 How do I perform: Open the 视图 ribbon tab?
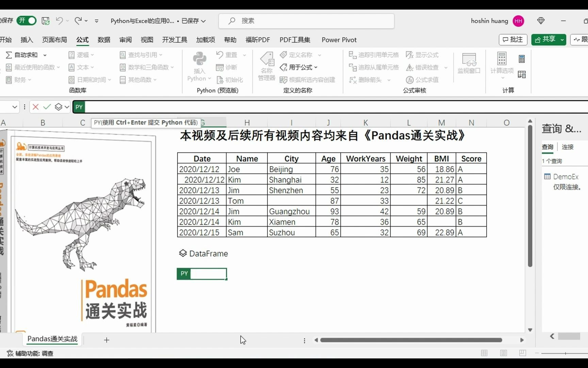click(x=147, y=40)
